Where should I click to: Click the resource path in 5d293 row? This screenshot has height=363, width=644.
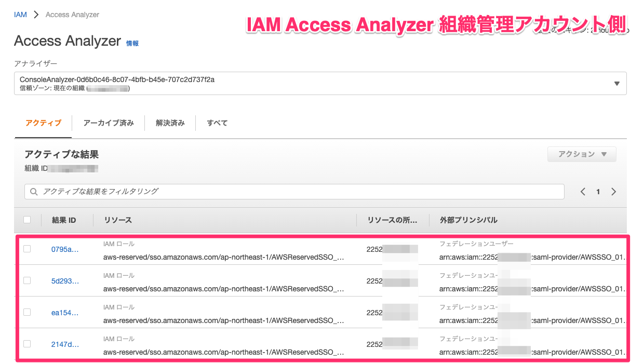point(224,288)
